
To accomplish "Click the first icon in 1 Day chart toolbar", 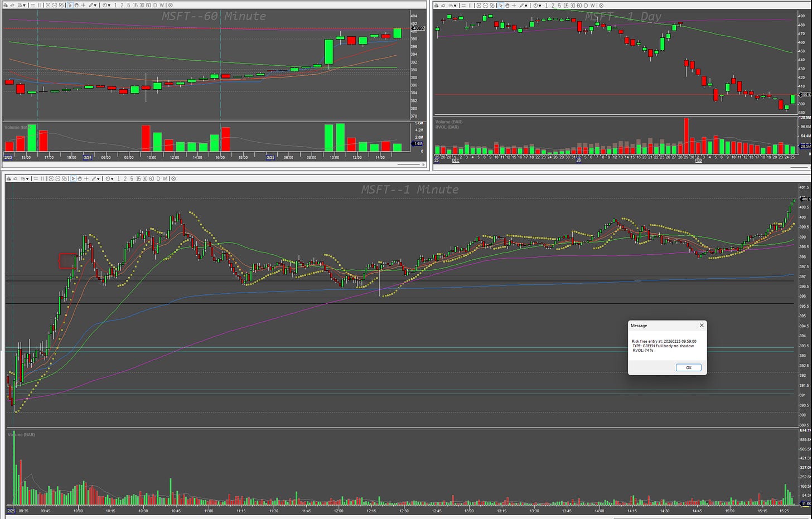I will click(436, 5).
